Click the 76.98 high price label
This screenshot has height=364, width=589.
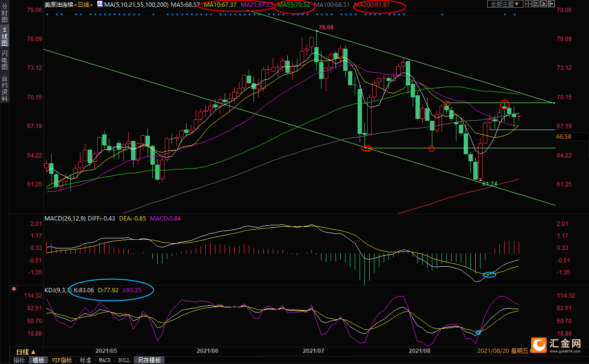[x=326, y=27]
